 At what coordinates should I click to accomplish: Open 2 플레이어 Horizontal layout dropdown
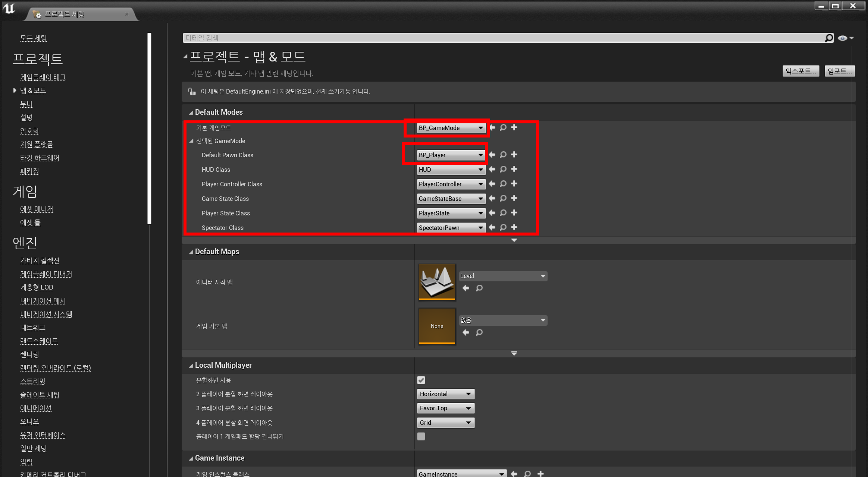click(x=446, y=394)
